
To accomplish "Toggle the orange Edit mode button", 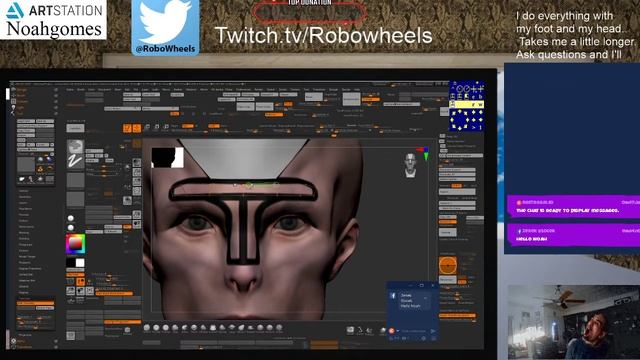I will click(x=127, y=128).
